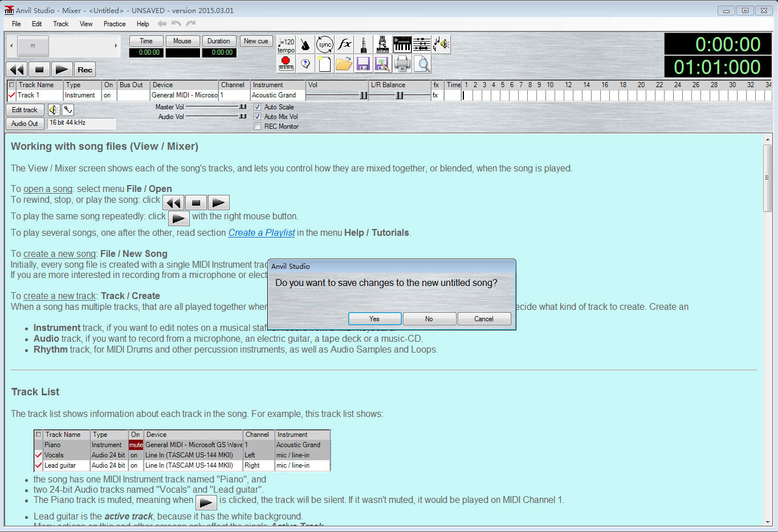Click Yes to save the untitled song
Viewport: 778px width, 532px height.
374,319
